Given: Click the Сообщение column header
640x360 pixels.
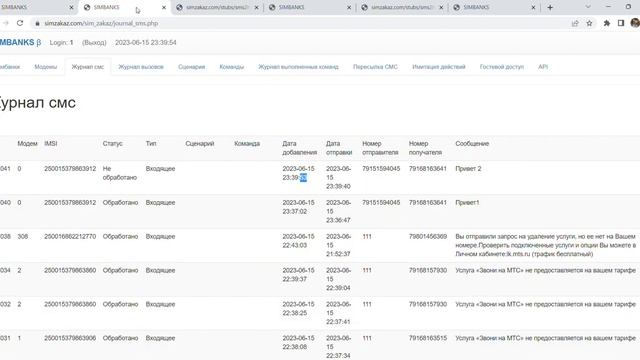Looking at the screenshot, I should 472,144.
